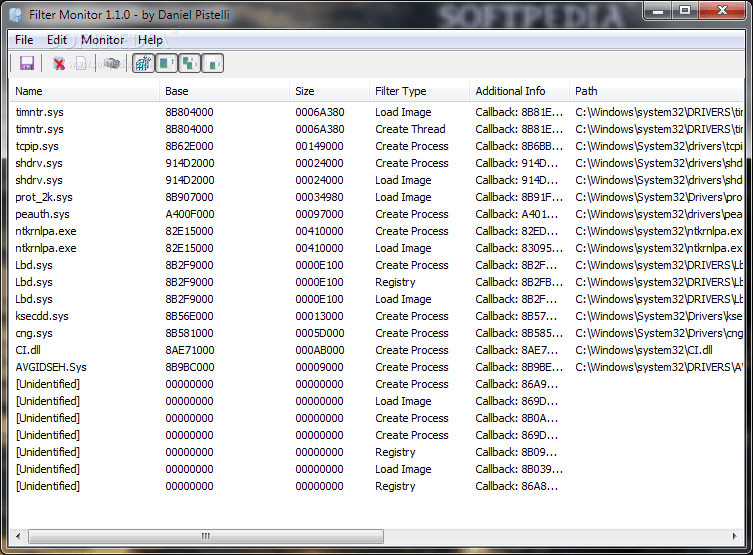Open the File menu
753x555 pixels.
point(24,40)
